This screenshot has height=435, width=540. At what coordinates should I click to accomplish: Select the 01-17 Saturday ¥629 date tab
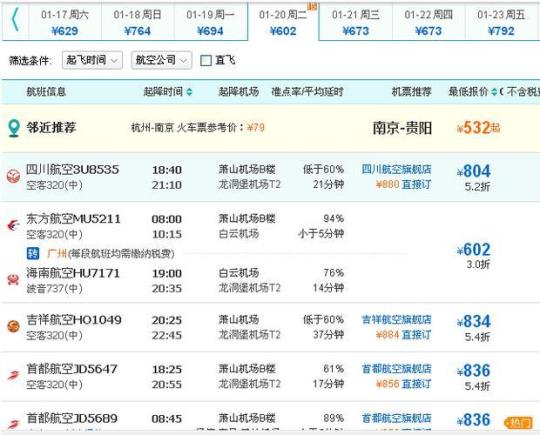click(65, 22)
